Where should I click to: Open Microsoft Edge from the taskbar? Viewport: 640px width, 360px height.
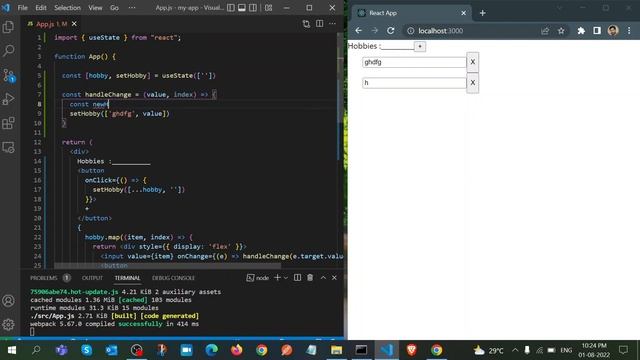coord(211,350)
